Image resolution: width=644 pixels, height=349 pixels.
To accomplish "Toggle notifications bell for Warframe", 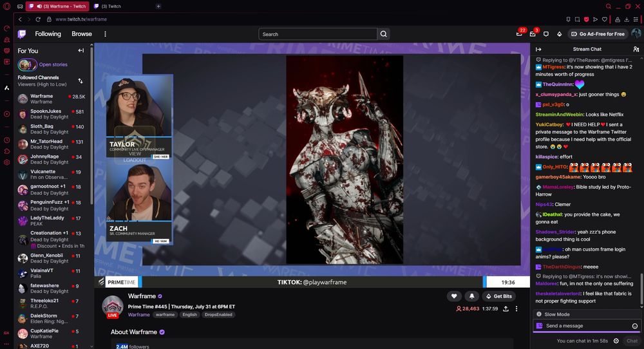I will point(472,296).
